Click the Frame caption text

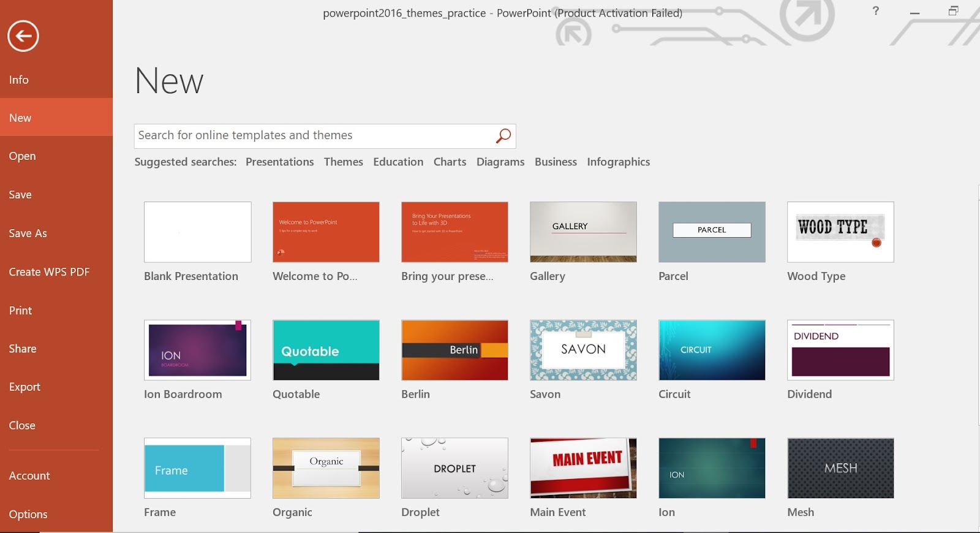point(160,513)
